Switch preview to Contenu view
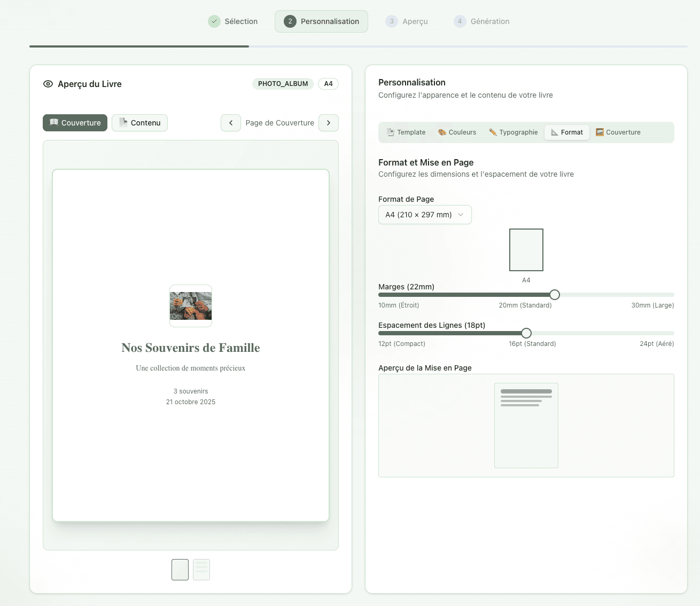Screen dimensions: 700x606 point(140,123)
